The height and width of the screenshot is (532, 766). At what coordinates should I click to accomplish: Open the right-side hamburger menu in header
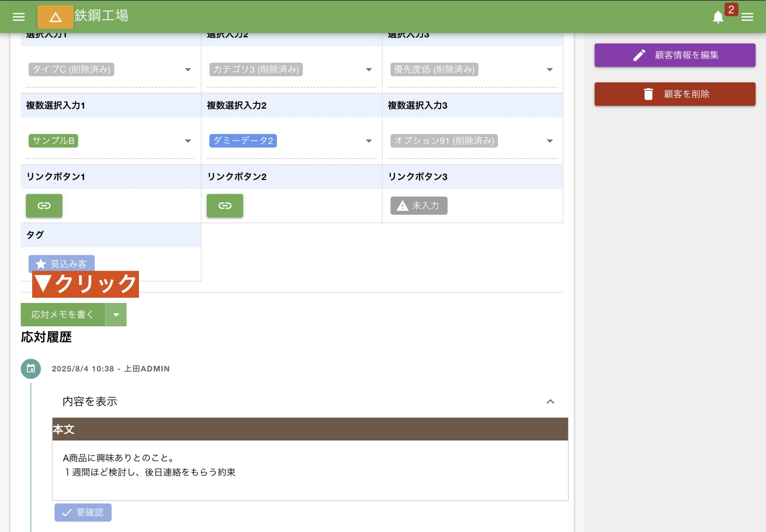point(747,17)
